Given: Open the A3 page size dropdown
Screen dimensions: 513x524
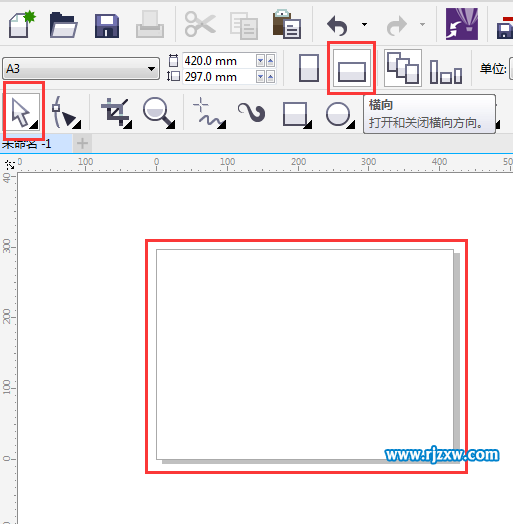Looking at the screenshot, I should tap(81, 69).
